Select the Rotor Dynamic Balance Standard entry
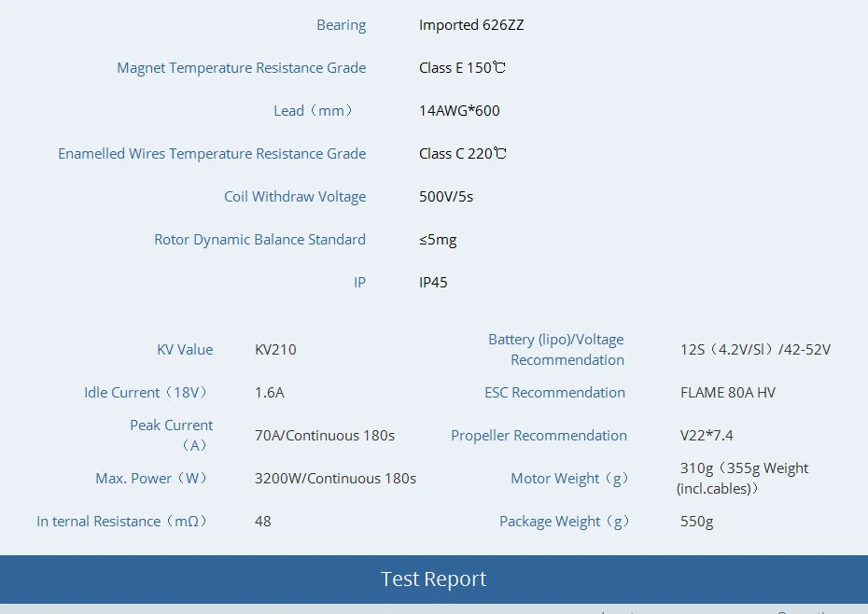Screen dimensions: 868x614 (260, 239)
